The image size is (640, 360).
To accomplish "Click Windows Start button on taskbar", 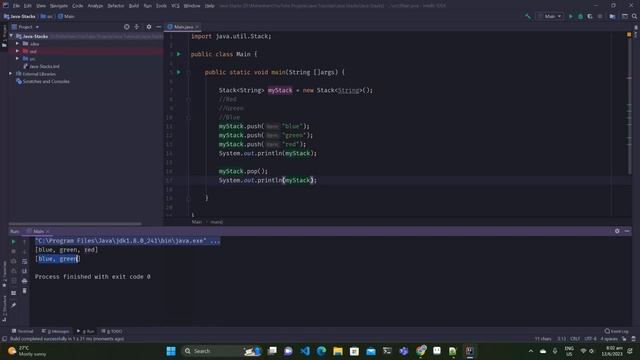I will click(x=171, y=351).
